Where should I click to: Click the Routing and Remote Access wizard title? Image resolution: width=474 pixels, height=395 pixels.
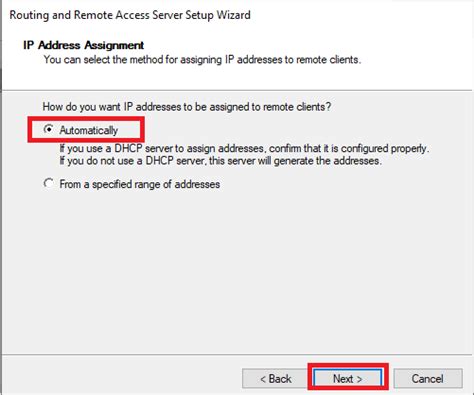130,15
